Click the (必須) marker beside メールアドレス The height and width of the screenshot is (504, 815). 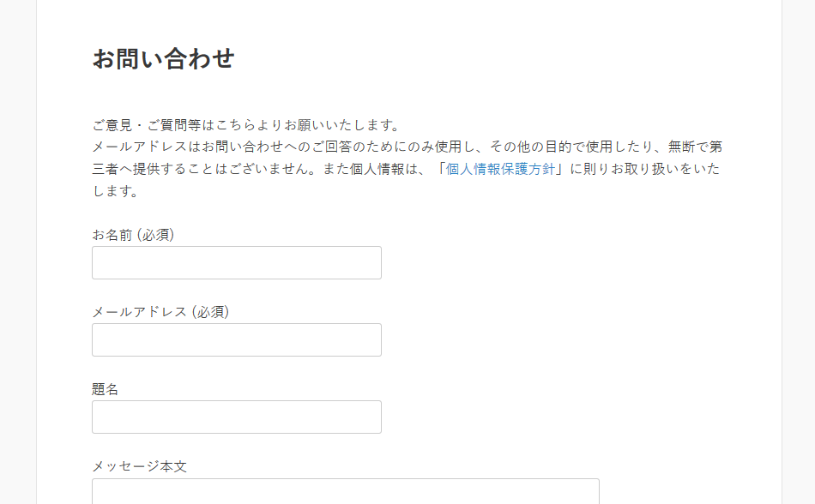tap(210, 312)
